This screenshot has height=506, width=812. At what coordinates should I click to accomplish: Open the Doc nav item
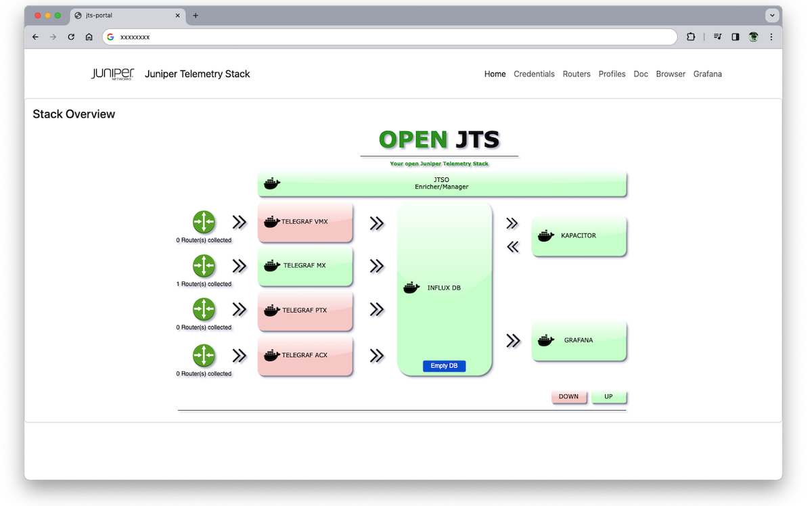point(641,74)
